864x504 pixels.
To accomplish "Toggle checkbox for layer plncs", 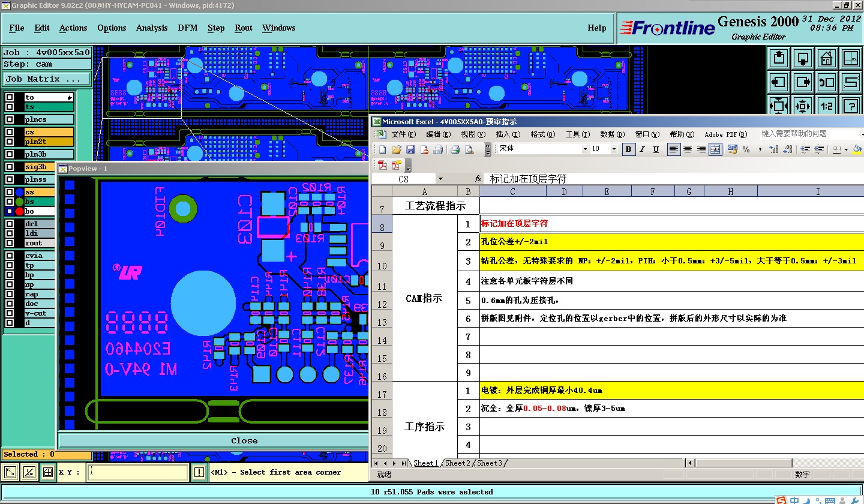I will click(x=10, y=119).
